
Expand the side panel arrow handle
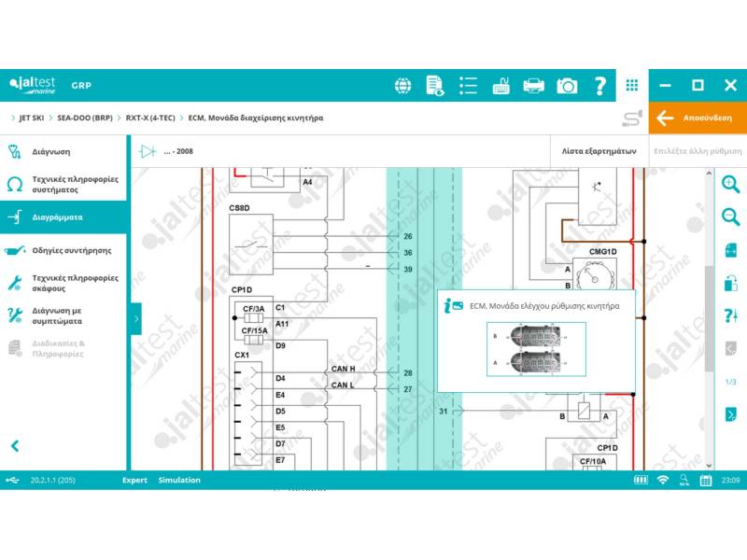(136, 318)
